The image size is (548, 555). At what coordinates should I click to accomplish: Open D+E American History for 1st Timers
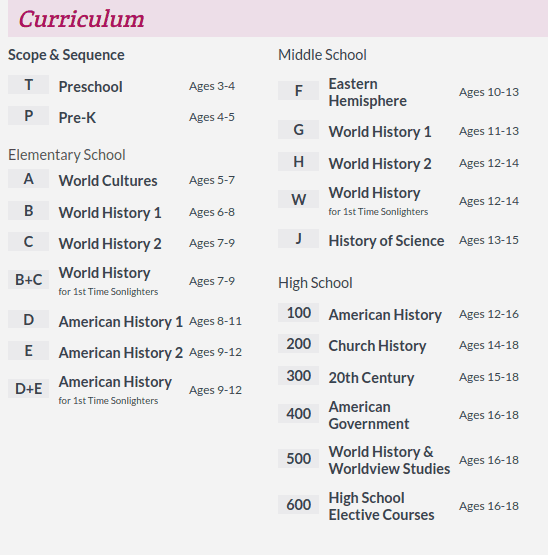(x=115, y=390)
